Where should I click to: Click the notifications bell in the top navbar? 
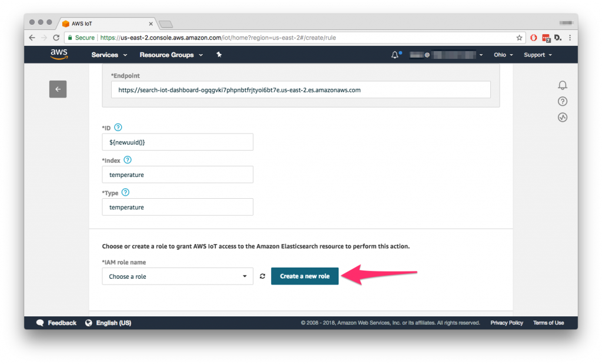[x=394, y=54]
